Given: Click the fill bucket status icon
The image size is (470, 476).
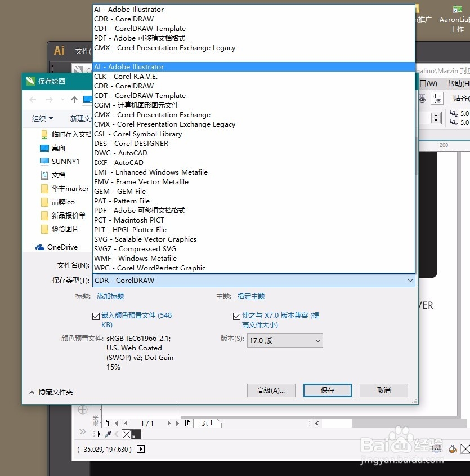Looking at the screenshot, I should click(453, 449).
